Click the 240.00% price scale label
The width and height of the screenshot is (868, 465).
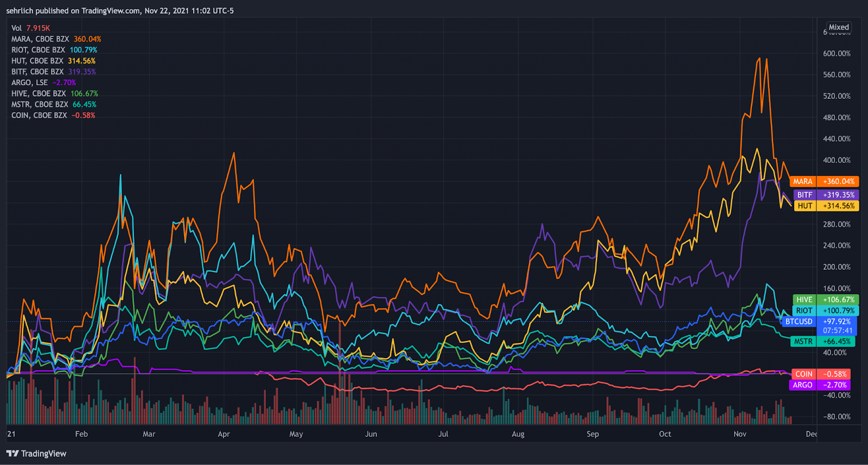tap(837, 246)
